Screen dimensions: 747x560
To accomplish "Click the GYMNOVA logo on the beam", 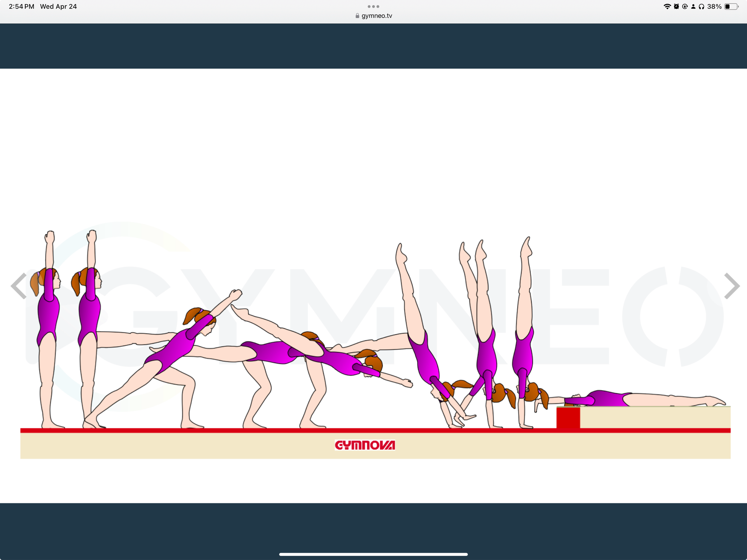I will [365, 445].
